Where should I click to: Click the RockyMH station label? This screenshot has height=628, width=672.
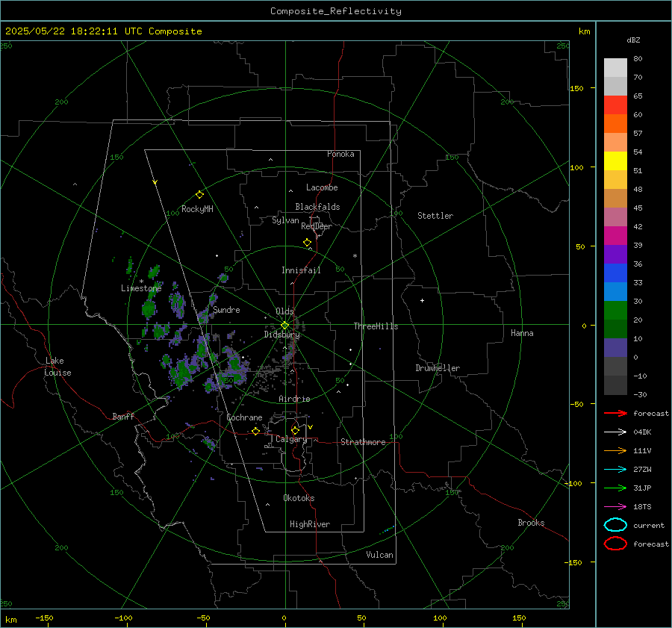tap(197, 209)
